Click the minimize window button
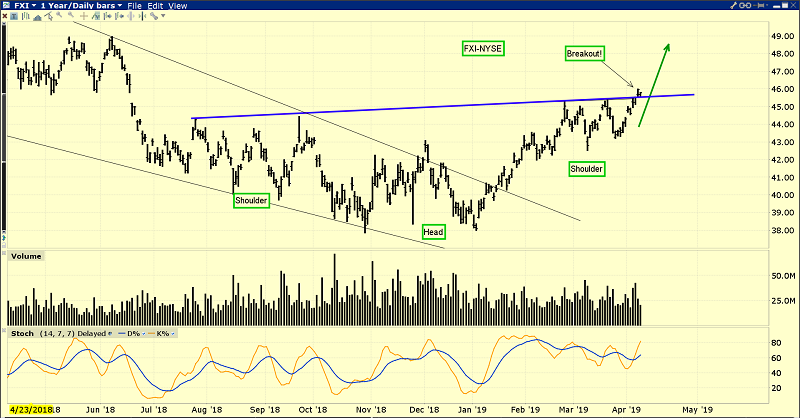This screenshot has height=418, width=800. point(777,7)
